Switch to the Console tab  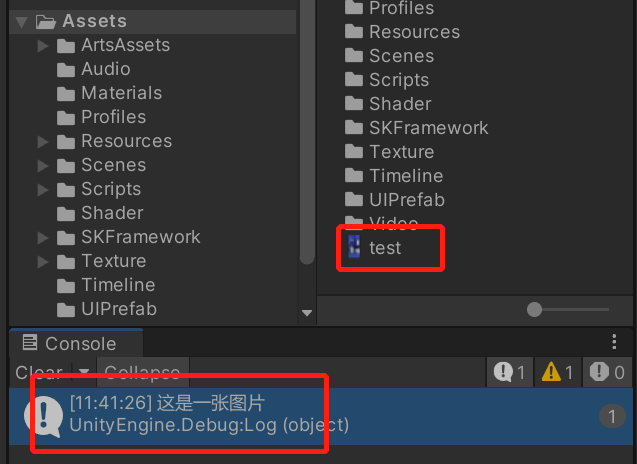(70, 344)
